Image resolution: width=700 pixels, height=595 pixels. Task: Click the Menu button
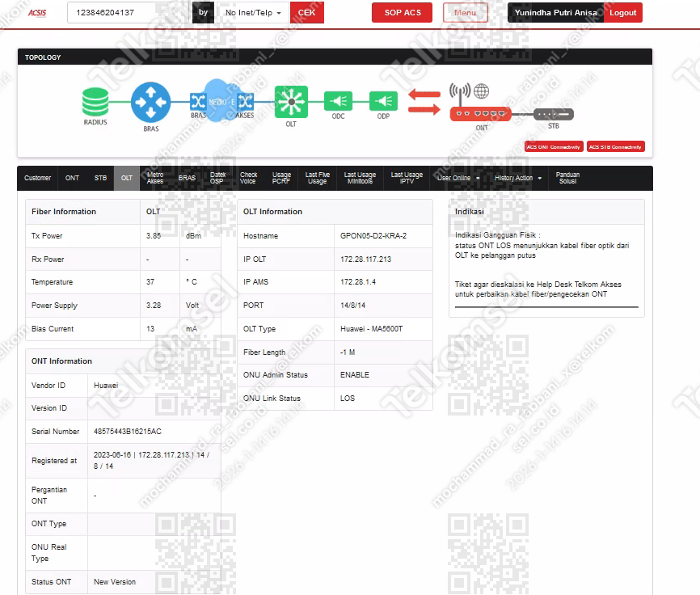[x=465, y=12]
